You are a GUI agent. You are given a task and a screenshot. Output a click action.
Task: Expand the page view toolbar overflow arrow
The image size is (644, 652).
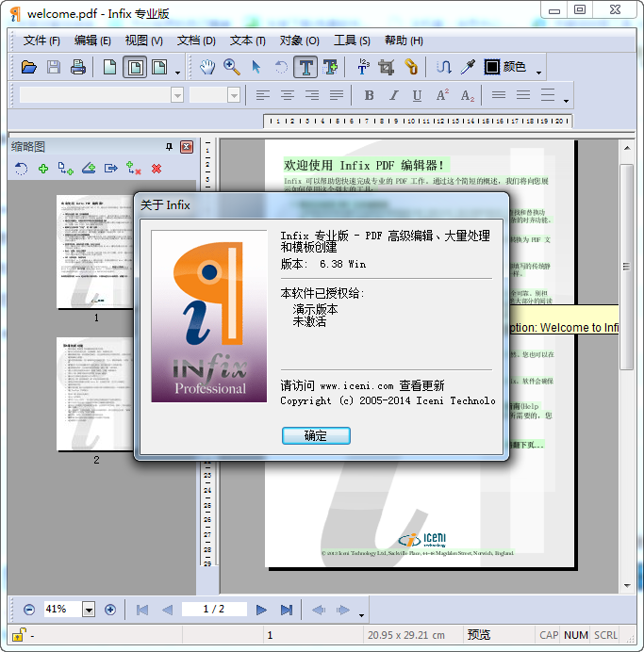[177, 73]
